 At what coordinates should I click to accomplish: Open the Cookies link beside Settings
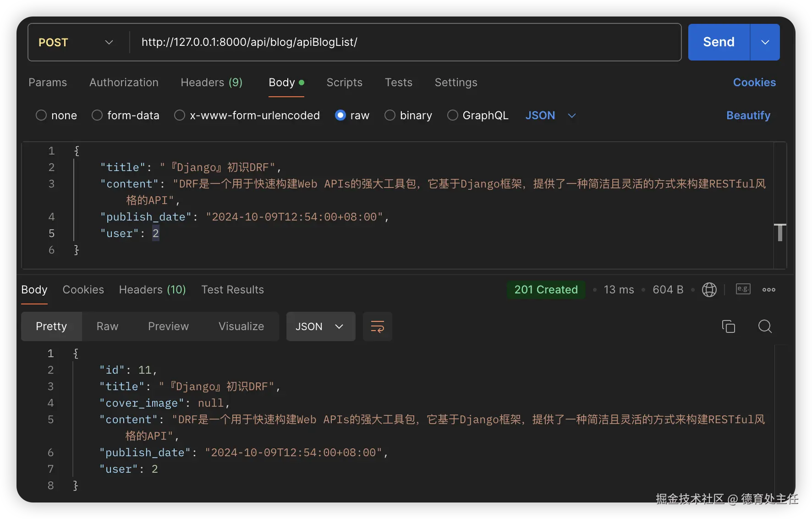tap(754, 83)
